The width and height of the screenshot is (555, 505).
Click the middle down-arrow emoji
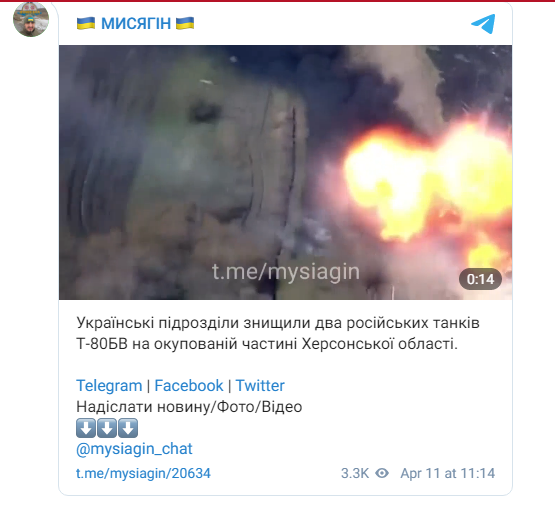point(107,428)
